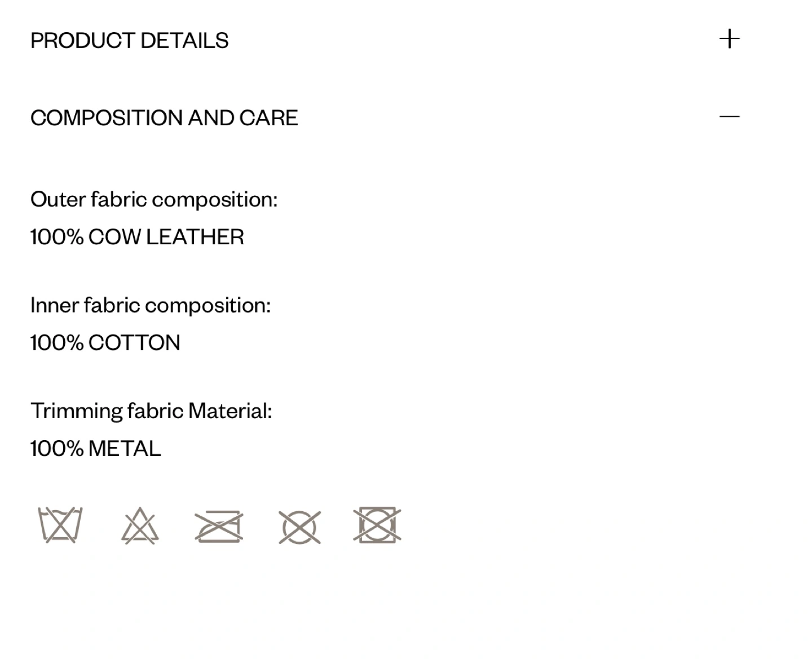Click the do not wash care icon

[60, 525]
